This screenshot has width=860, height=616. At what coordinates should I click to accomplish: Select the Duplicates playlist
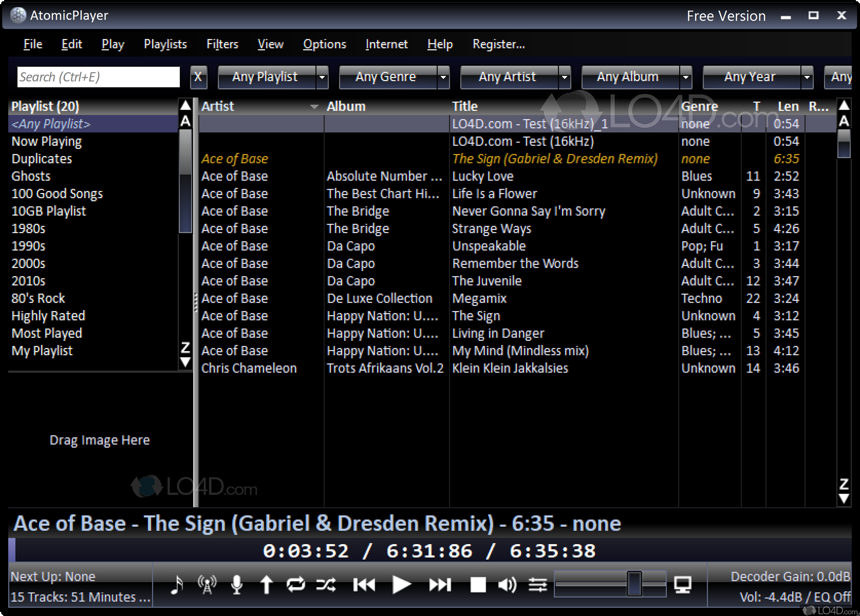tap(93, 159)
